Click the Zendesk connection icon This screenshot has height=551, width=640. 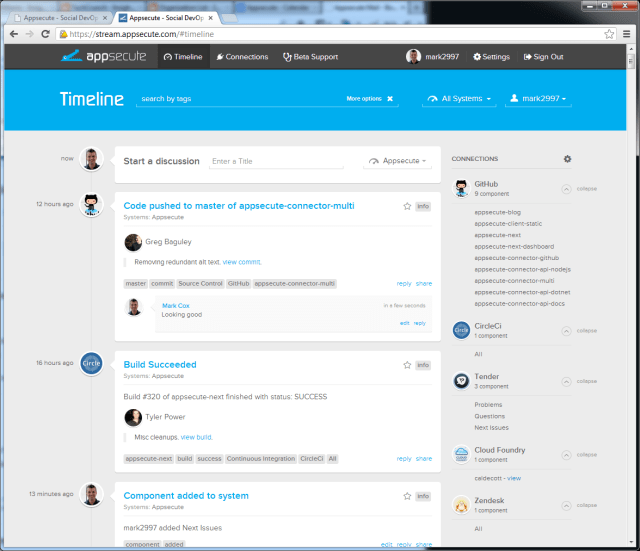pos(461,505)
